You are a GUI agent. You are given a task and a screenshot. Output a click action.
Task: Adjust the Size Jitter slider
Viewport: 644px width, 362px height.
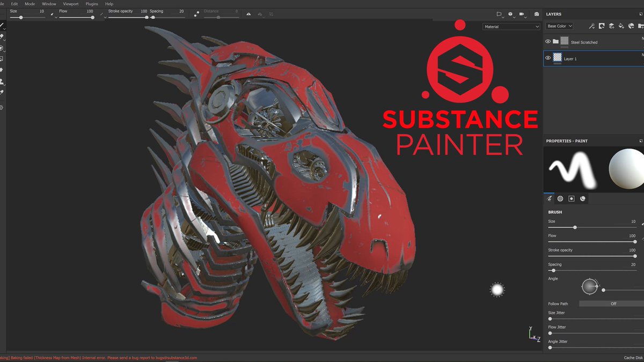point(596,319)
